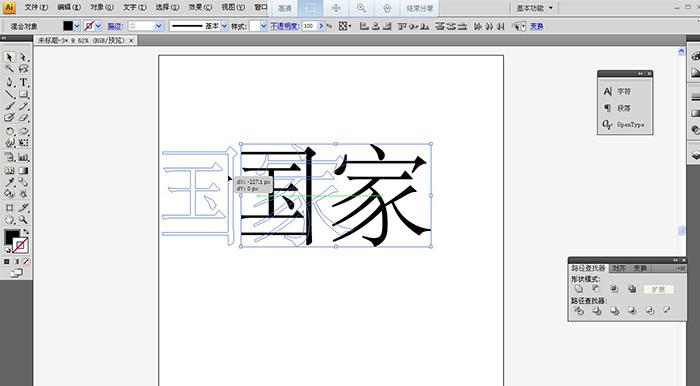Select the Eyedropper tool
The width and height of the screenshot is (700, 386).
tap(9, 182)
